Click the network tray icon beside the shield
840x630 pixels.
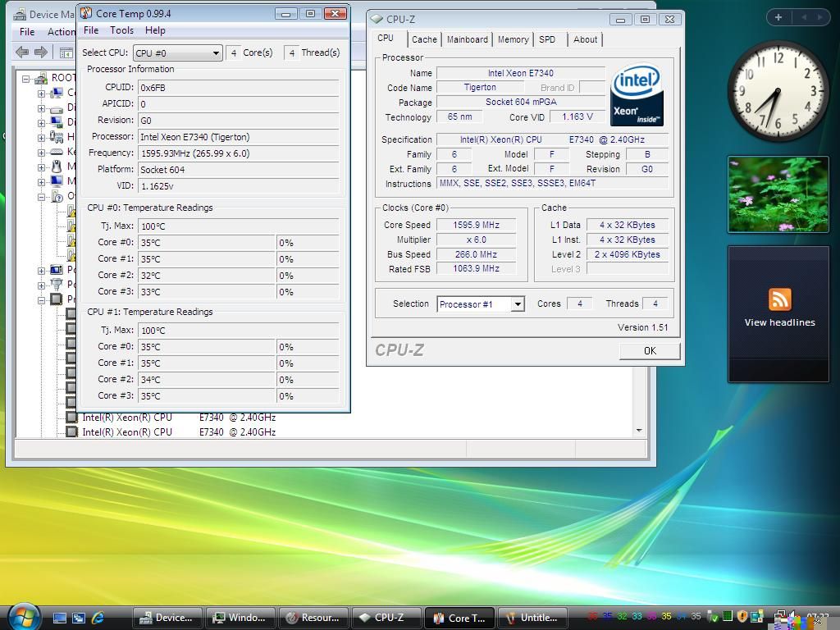pyautogui.click(x=756, y=617)
